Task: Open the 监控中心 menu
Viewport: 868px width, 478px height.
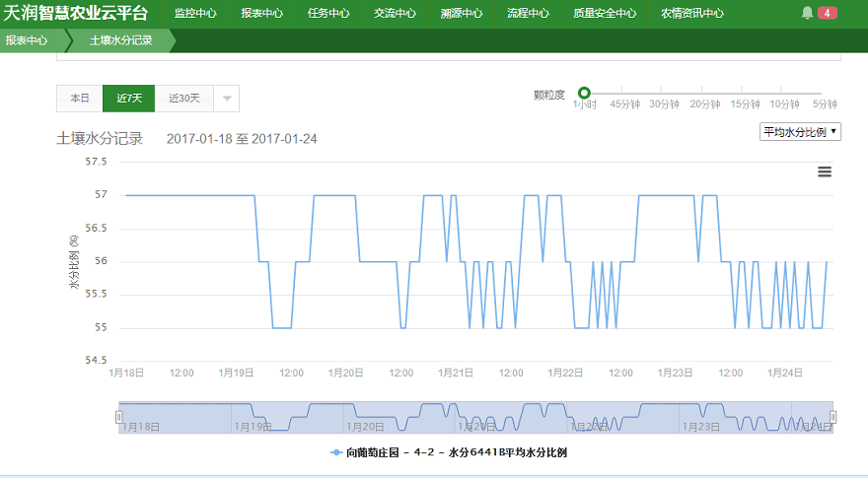Action: [x=195, y=14]
